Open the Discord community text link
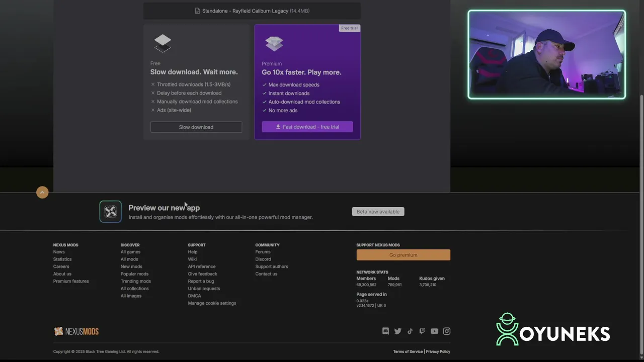The height and width of the screenshot is (362, 644). point(263,259)
